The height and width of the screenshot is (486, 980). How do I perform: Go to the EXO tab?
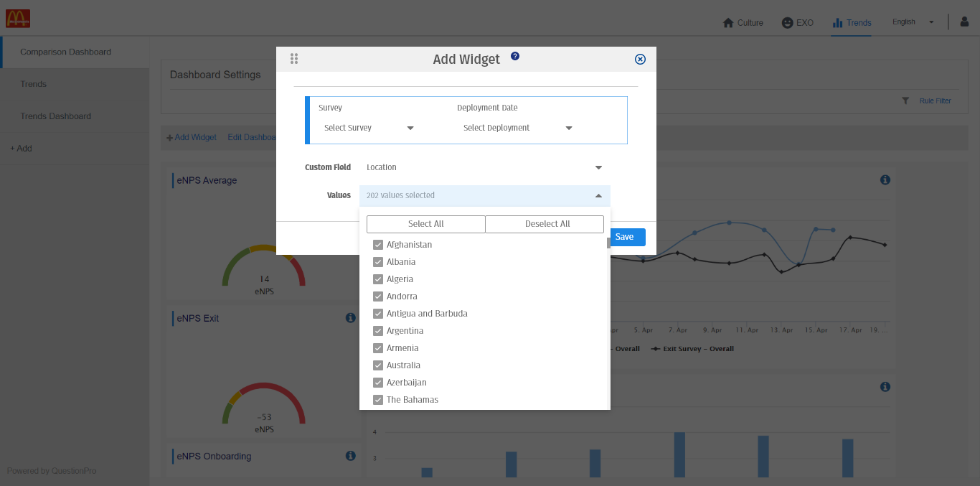point(797,23)
